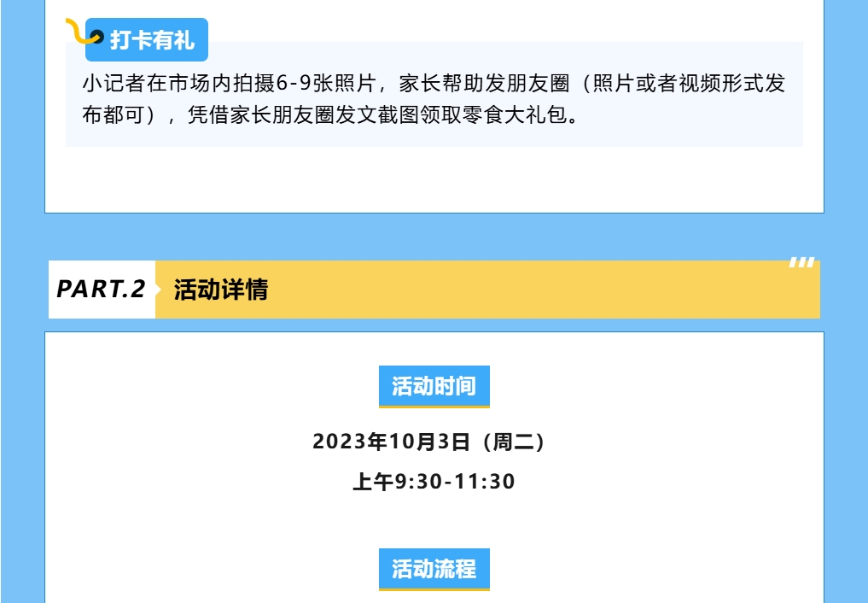Click the phrase 家长帮助发朋友圈 in the paragraph
The width and height of the screenshot is (868, 603).
(485, 84)
